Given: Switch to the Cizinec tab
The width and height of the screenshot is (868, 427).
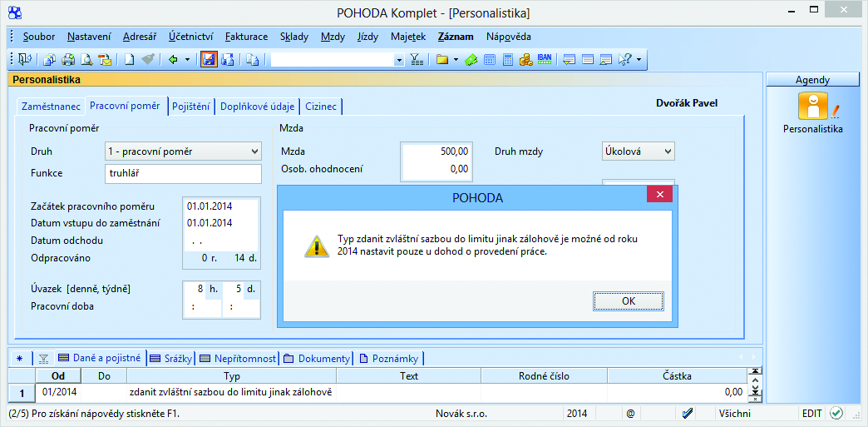Looking at the screenshot, I should [322, 107].
